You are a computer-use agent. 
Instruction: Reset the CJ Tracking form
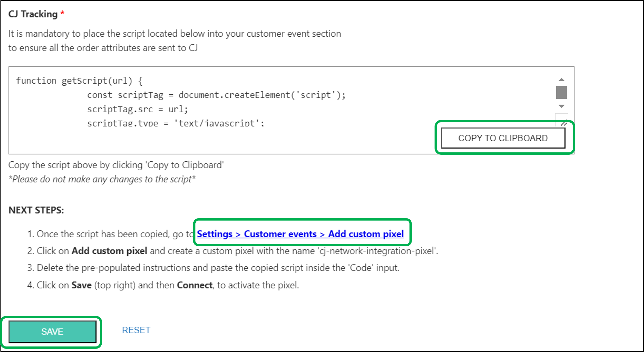pos(136,330)
